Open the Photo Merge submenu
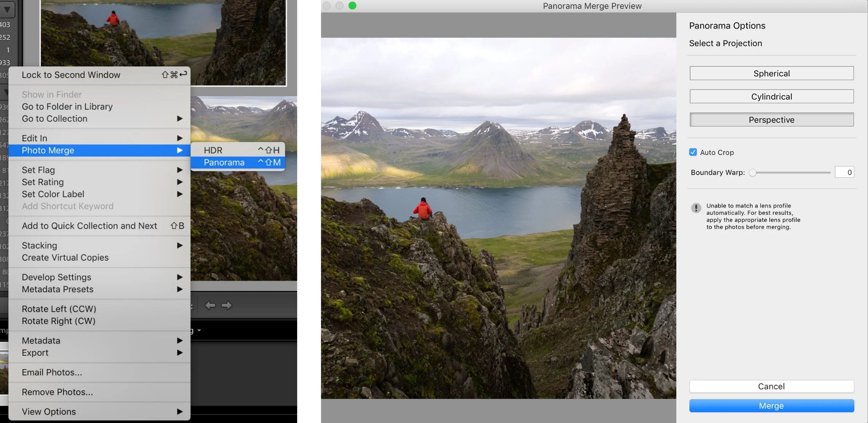The image size is (868, 423). pos(99,150)
